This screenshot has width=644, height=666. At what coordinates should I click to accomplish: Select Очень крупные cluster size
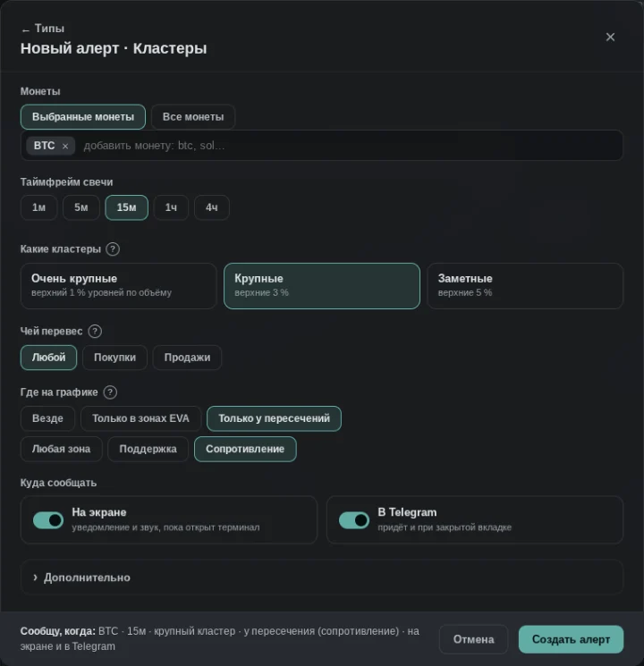click(119, 286)
